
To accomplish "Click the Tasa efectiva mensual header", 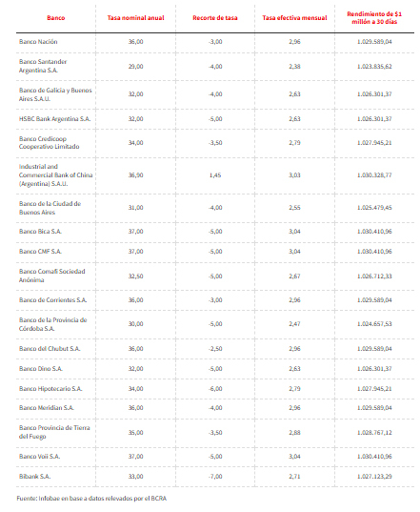I will [294, 18].
